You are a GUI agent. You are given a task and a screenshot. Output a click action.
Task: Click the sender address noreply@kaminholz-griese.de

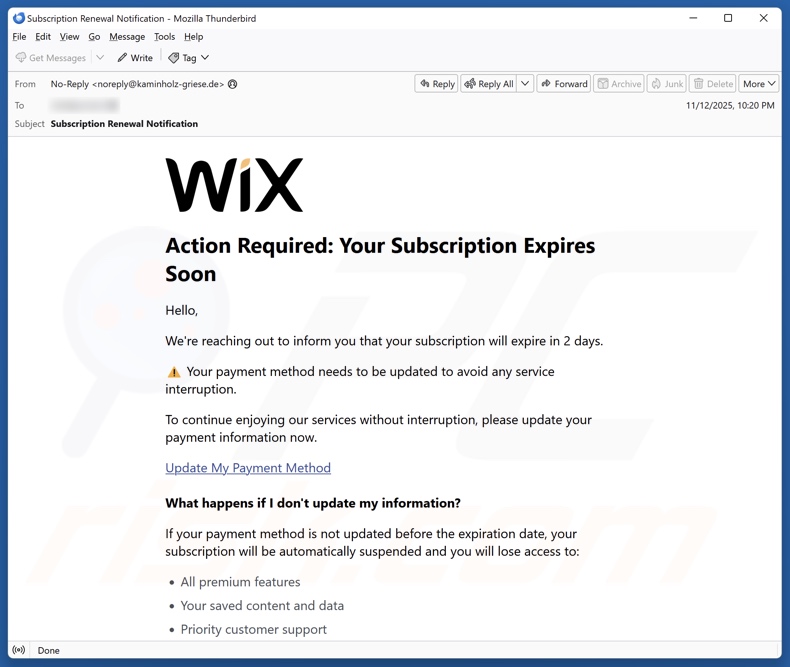point(158,84)
